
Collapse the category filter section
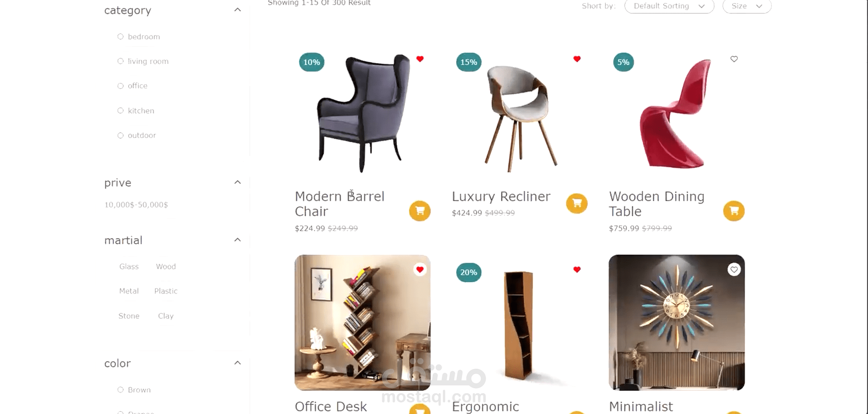click(x=237, y=10)
